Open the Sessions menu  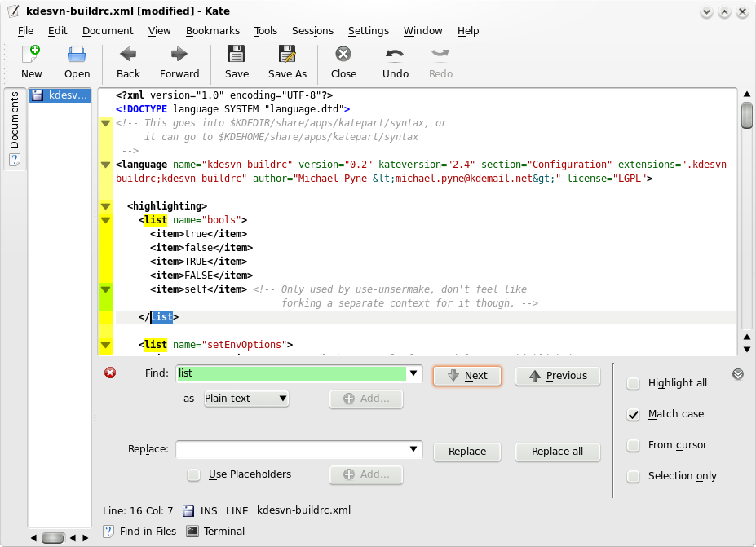tap(312, 31)
